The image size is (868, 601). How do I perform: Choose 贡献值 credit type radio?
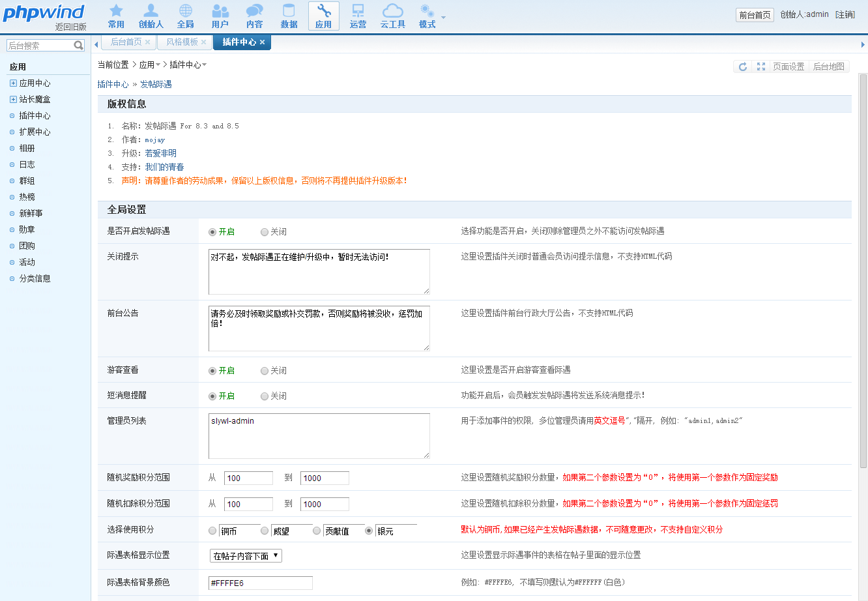pyautogui.click(x=317, y=531)
